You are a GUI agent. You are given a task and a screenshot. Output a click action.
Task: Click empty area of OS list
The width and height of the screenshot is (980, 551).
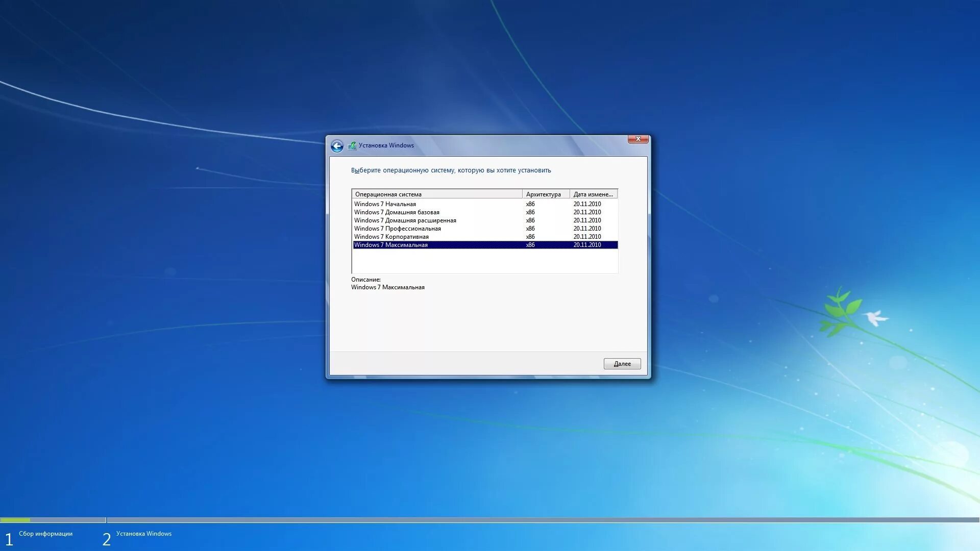click(x=484, y=261)
